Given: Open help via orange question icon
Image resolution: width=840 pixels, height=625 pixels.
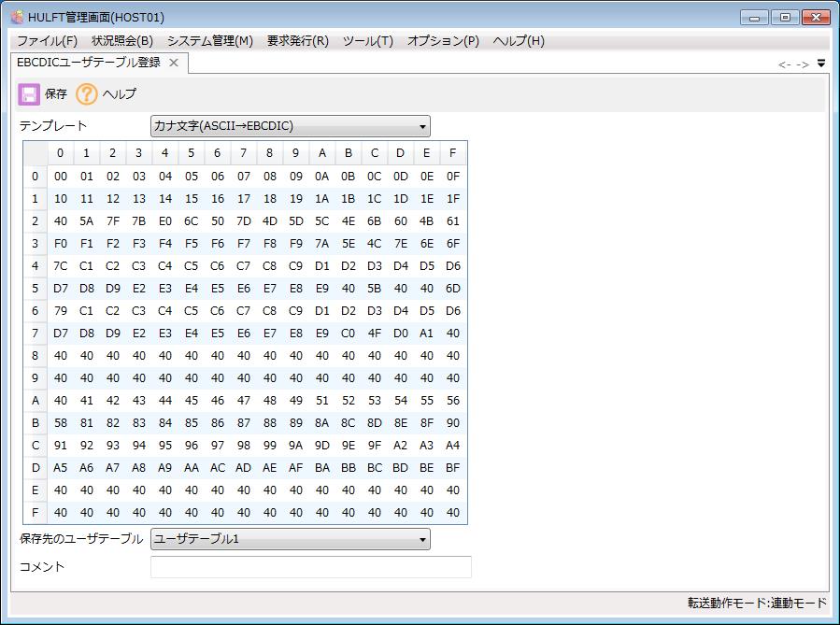Looking at the screenshot, I should click(86, 94).
